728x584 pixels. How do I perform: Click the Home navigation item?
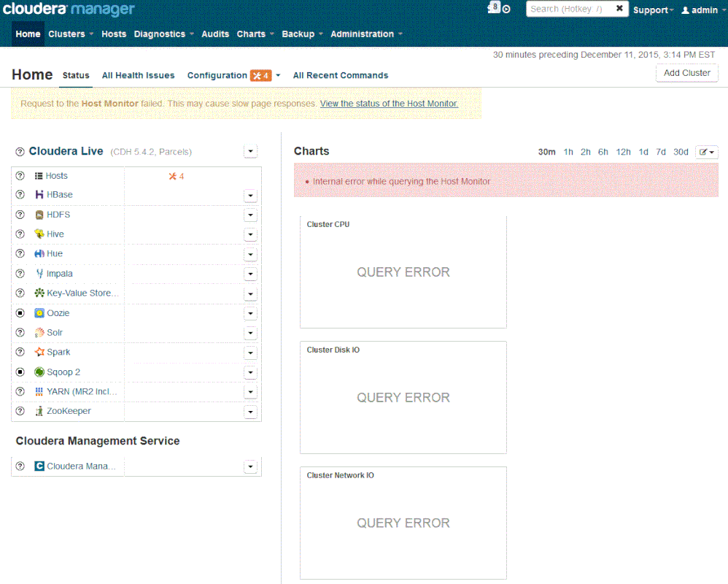[x=28, y=34]
